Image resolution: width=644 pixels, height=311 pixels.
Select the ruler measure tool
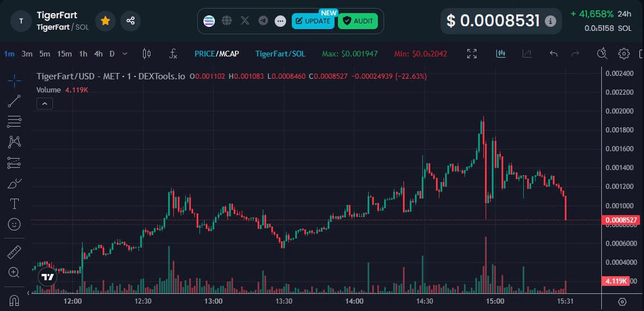14,252
